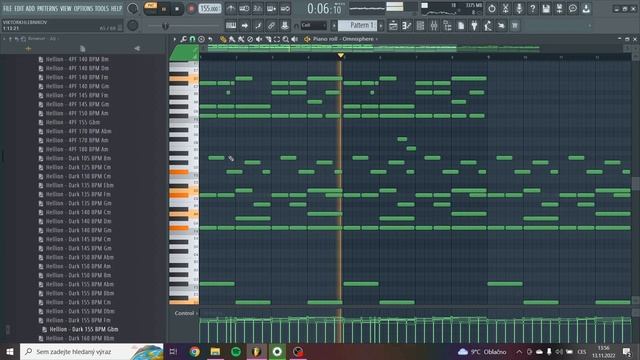The width and height of the screenshot is (640, 360).
Task: Open the chat bubble icon in top toolbar
Action: click(573, 9)
